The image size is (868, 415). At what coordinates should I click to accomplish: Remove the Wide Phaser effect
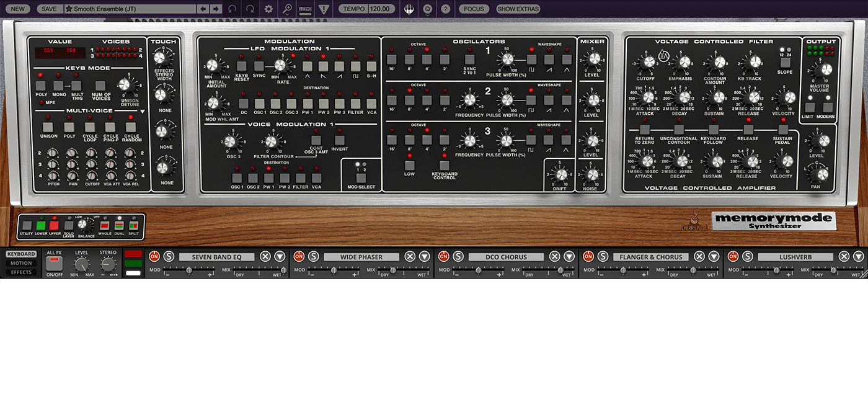click(410, 256)
